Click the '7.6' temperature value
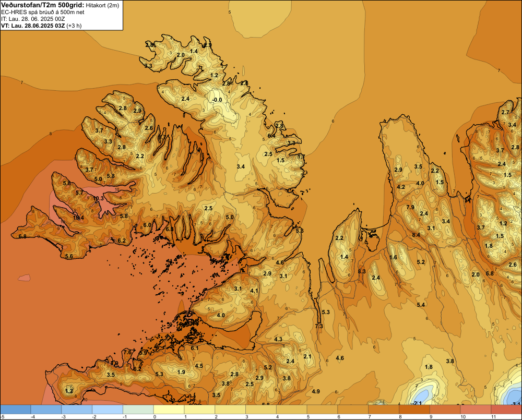The height and width of the screenshot is (420, 522). (x=128, y=352)
